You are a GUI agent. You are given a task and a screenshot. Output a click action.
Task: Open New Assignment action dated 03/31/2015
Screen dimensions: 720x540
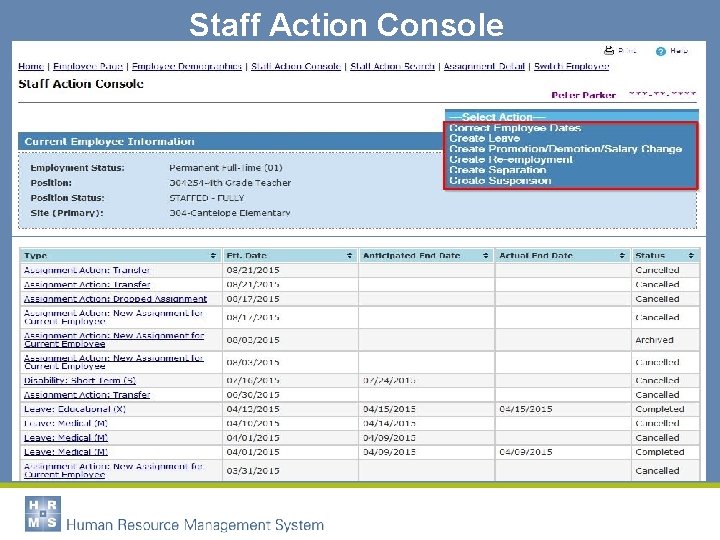[x=113, y=471]
